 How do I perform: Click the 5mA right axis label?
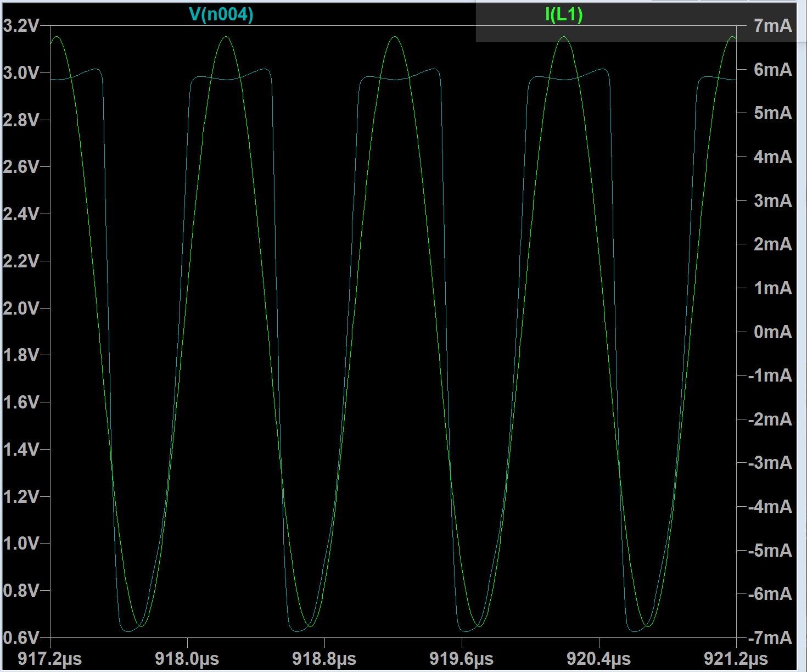[773, 113]
